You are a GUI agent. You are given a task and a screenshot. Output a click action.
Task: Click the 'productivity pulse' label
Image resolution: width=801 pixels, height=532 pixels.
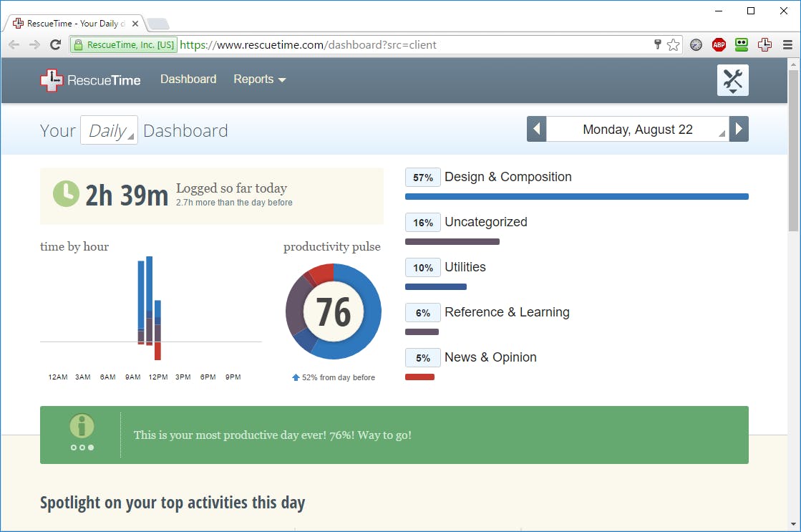coord(332,247)
